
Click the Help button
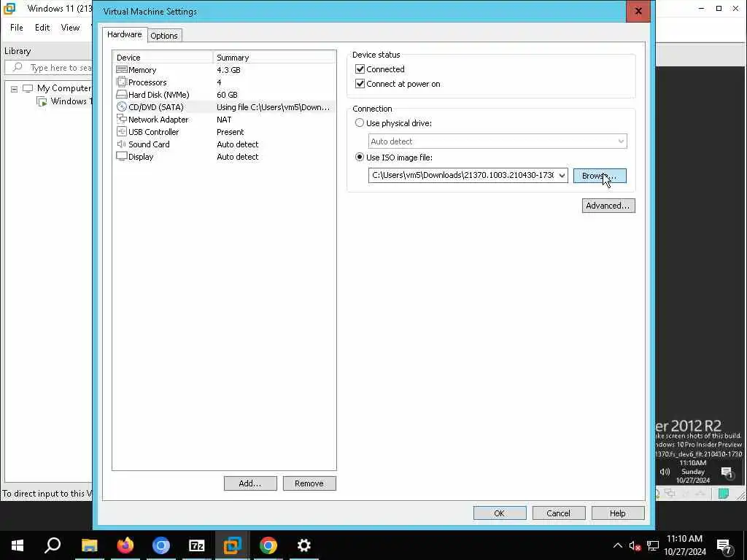[x=618, y=513]
